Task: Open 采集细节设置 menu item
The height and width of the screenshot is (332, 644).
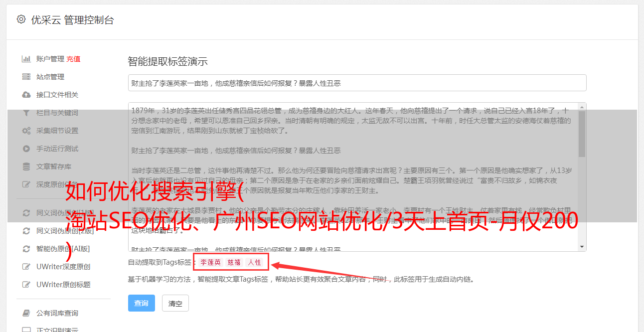Action: coord(57,131)
